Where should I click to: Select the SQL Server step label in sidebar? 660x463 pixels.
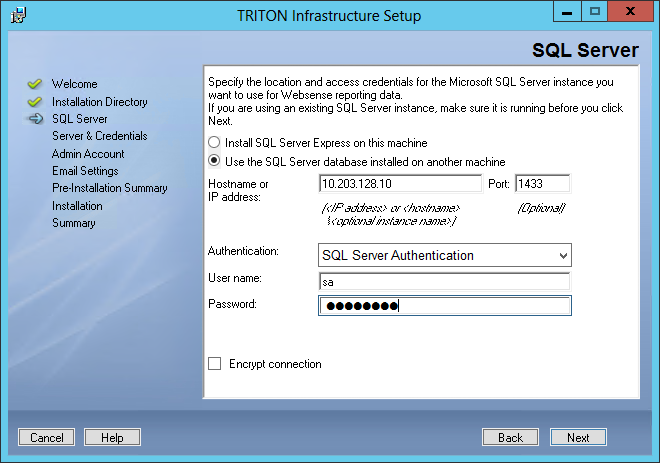[80, 119]
